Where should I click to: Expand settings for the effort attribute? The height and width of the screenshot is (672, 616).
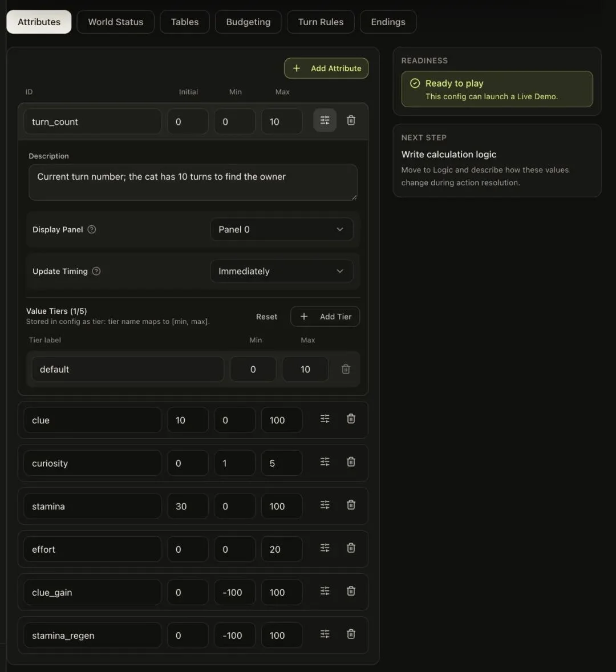[x=325, y=548]
